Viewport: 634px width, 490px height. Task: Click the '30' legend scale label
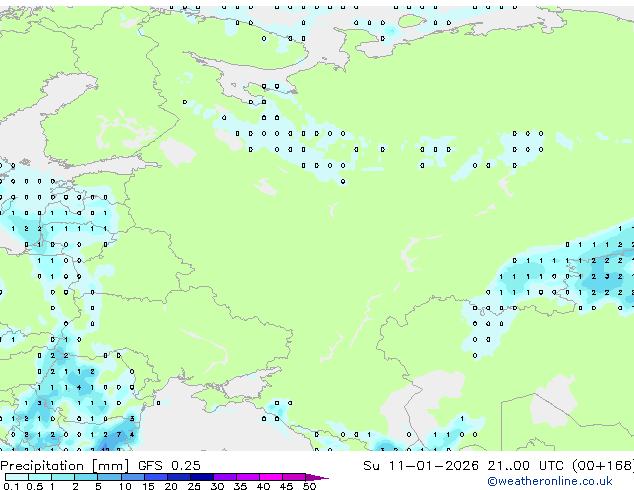[x=217, y=486]
